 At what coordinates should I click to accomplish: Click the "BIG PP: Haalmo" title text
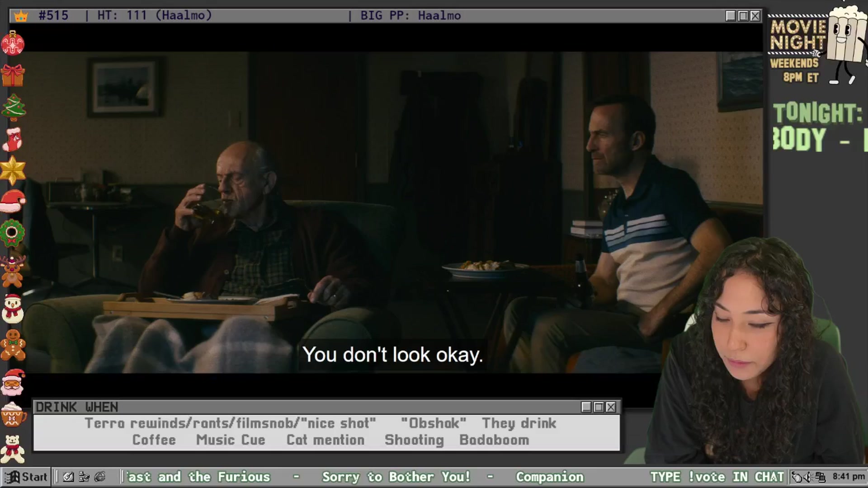click(x=410, y=16)
